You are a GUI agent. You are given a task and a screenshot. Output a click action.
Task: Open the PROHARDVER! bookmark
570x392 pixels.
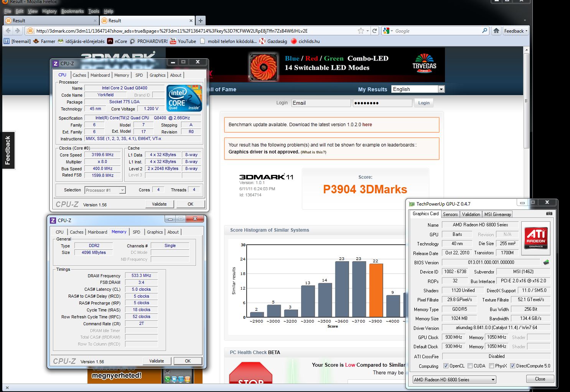(x=148, y=41)
